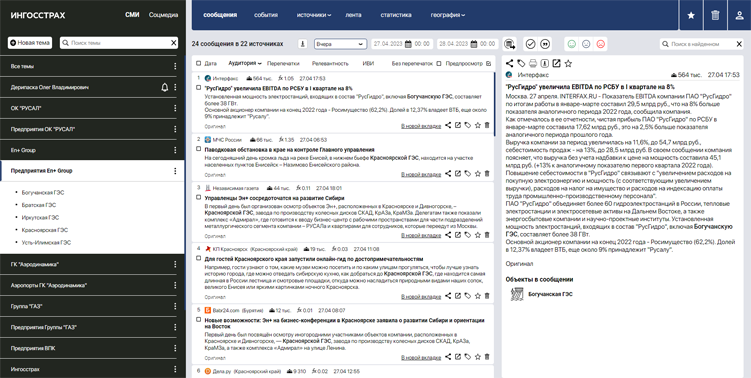Open options menu for ОК "РУСАЛ"
This screenshot has height=378, width=751.
point(175,108)
